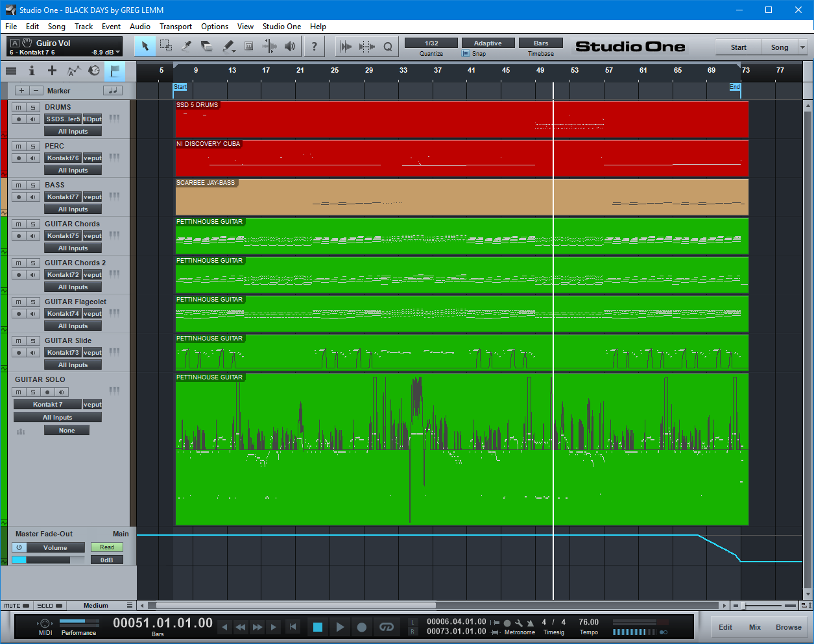Open the Adaptive snap mode dropdown
Image resolution: width=814 pixels, height=644 pixels.
click(x=488, y=43)
